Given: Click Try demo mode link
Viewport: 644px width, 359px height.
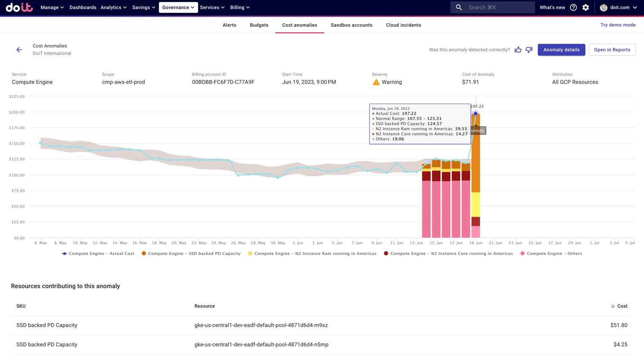Looking at the screenshot, I should coord(618,25).
